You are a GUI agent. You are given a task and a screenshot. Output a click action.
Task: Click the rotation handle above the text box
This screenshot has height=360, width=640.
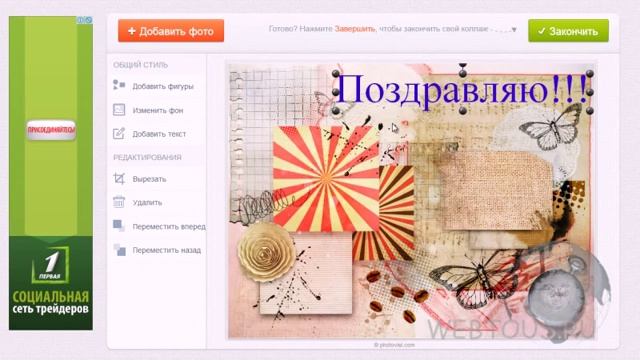462,65
